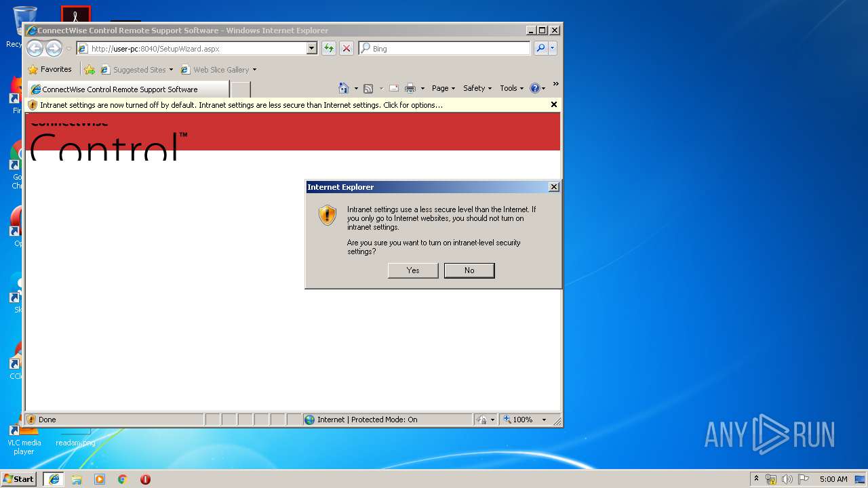Open the Safety menu

[x=477, y=88]
